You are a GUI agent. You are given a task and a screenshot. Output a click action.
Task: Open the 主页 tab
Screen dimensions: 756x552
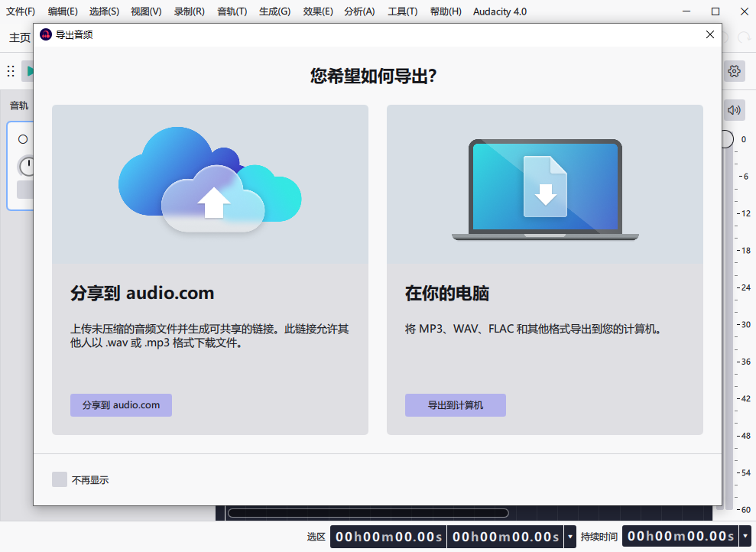(x=20, y=37)
